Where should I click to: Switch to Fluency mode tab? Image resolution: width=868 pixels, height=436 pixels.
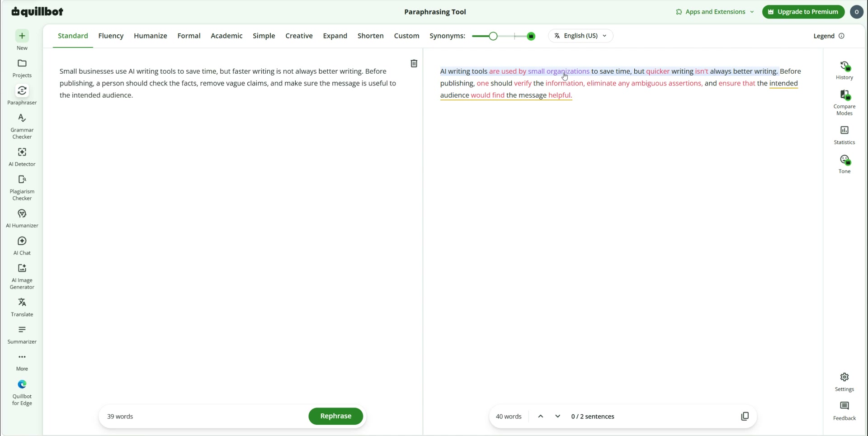pyautogui.click(x=111, y=36)
